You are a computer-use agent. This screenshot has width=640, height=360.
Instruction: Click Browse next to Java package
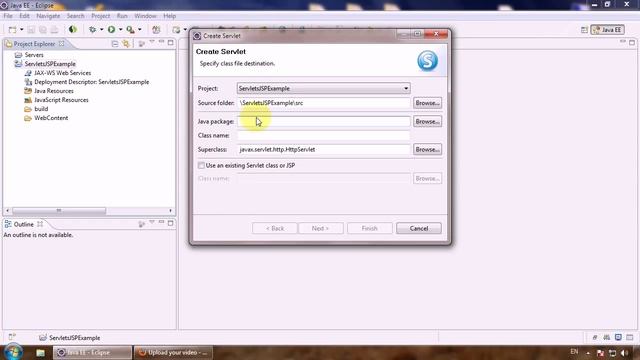click(427, 121)
